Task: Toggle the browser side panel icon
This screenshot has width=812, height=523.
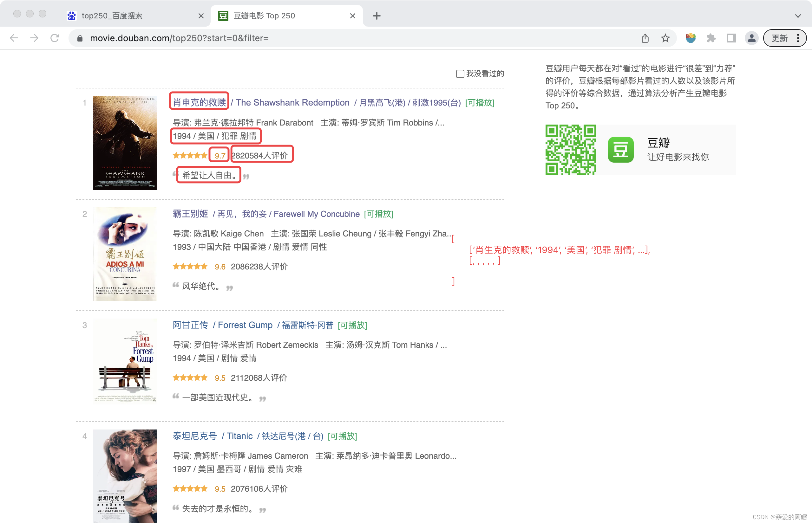Action: 731,38
